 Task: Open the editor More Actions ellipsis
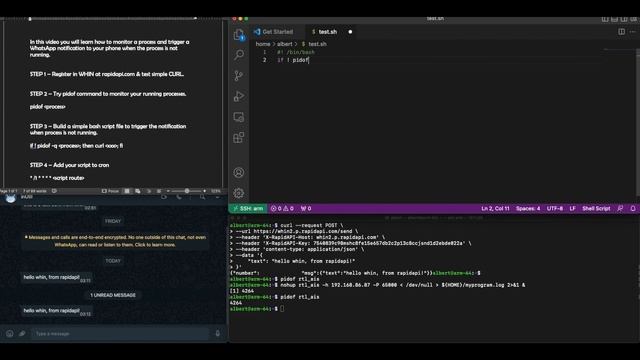(x=632, y=31)
